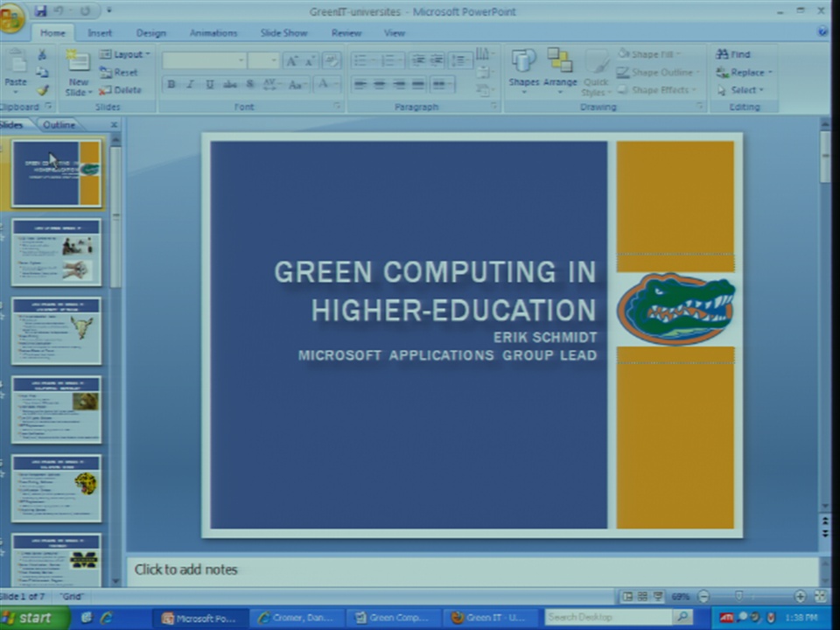The image size is (840, 630).
Task: Open the font size combo box
Action: [x=263, y=60]
